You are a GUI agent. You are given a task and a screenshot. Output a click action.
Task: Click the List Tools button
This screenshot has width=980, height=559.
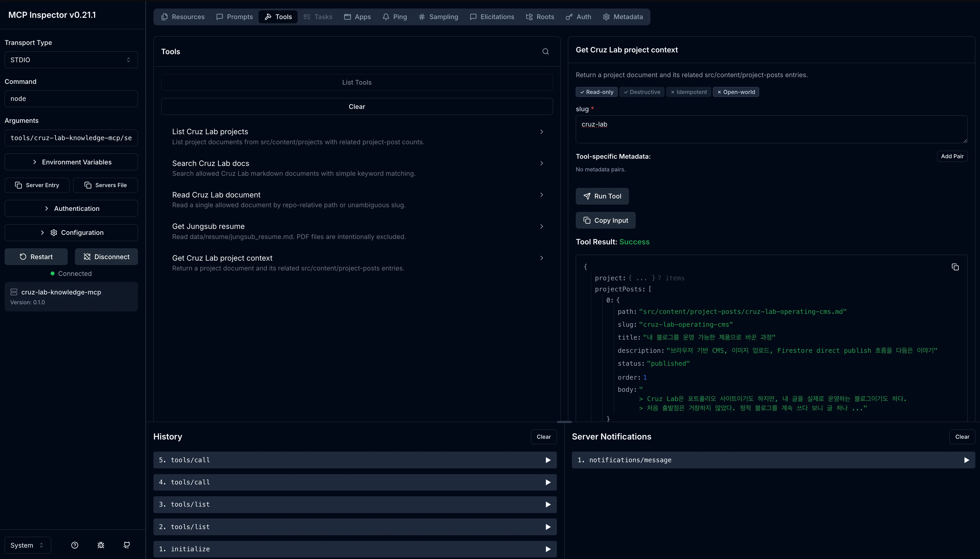357,82
